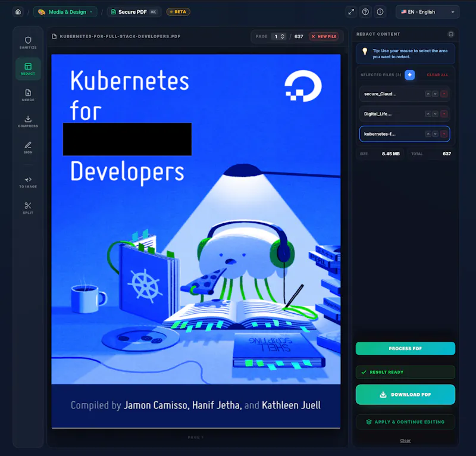Add another file with the blue plus button
Viewport: 476px width, 456px height.
tap(409, 75)
